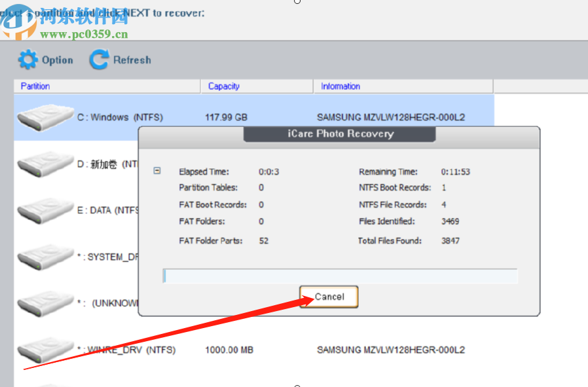Screen dimensions: 588x387
Task: Click the 'NTFS Boot Records:' label
Action: [395, 187]
